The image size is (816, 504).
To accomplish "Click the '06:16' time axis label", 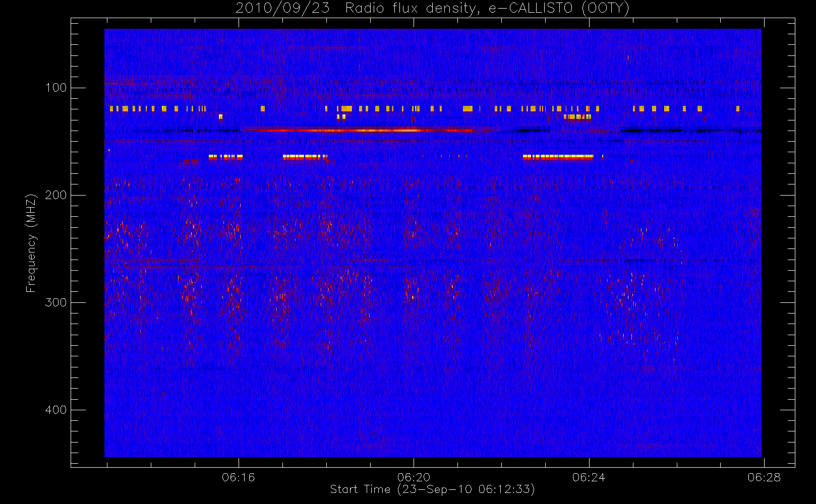I will point(239,477).
